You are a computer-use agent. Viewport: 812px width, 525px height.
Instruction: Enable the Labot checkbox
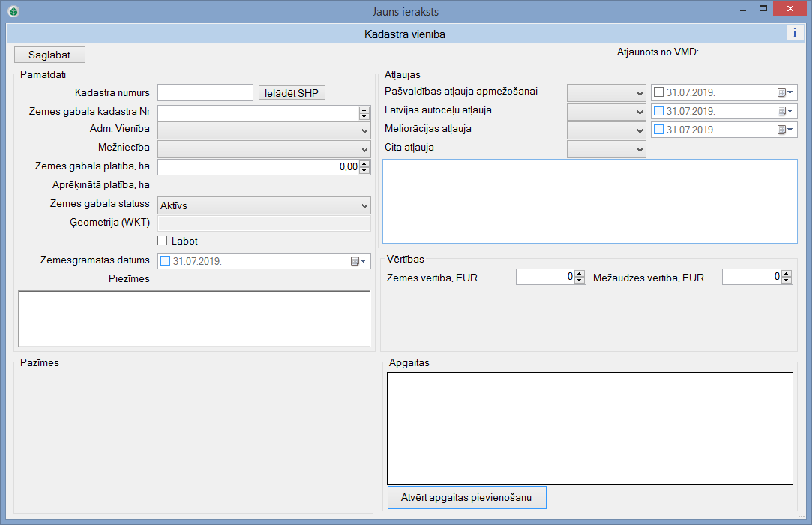click(x=163, y=241)
